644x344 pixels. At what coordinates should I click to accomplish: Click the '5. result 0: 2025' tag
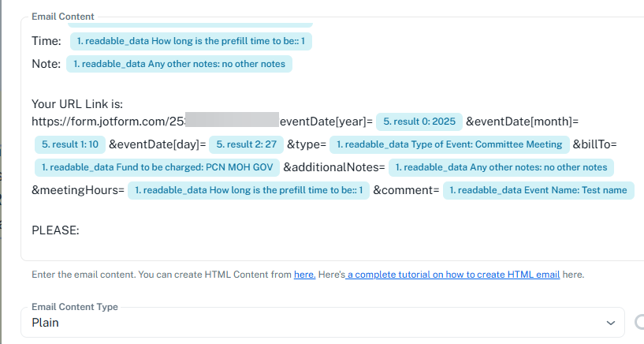[x=419, y=122]
